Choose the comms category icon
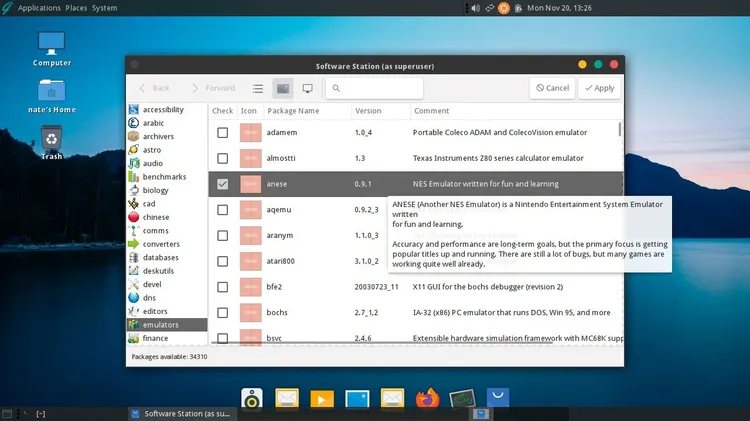 tap(133, 230)
